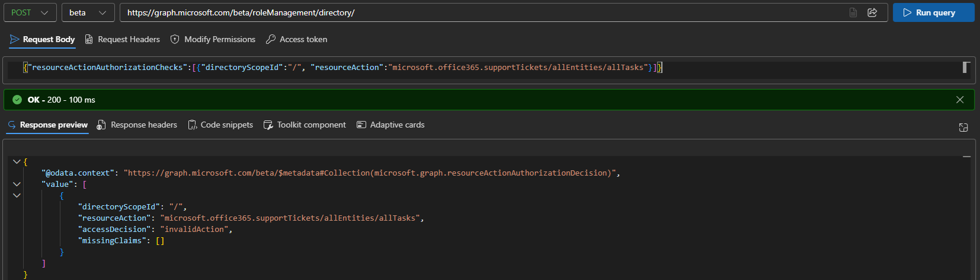The image size is (980, 280).
Task: Click the Graph URL input field
Action: pyautogui.click(x=483, y=12)
